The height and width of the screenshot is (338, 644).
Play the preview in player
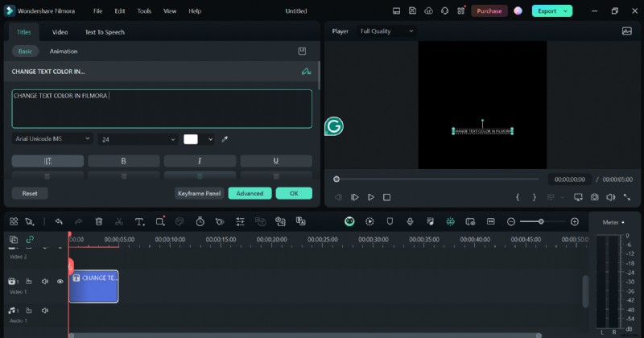[x=370, y=197]
